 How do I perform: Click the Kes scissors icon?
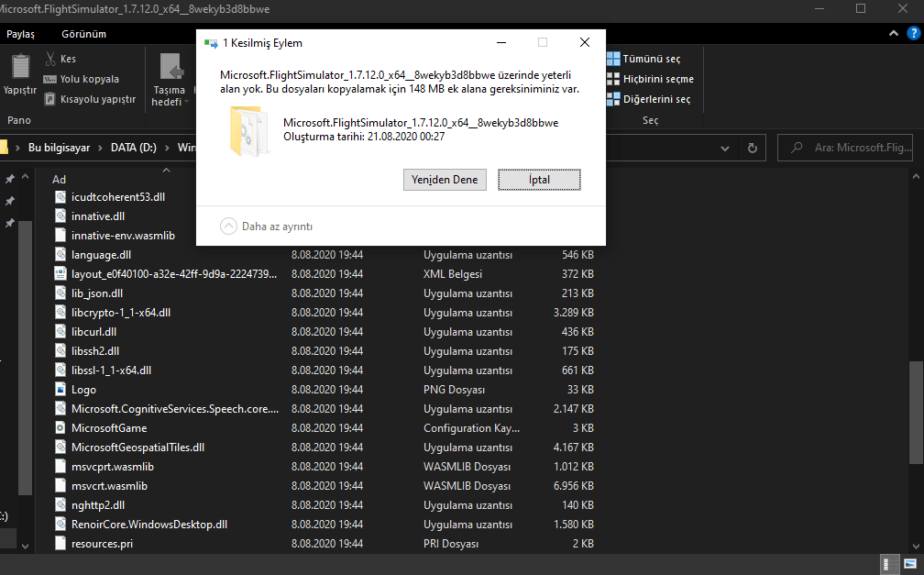50,59
